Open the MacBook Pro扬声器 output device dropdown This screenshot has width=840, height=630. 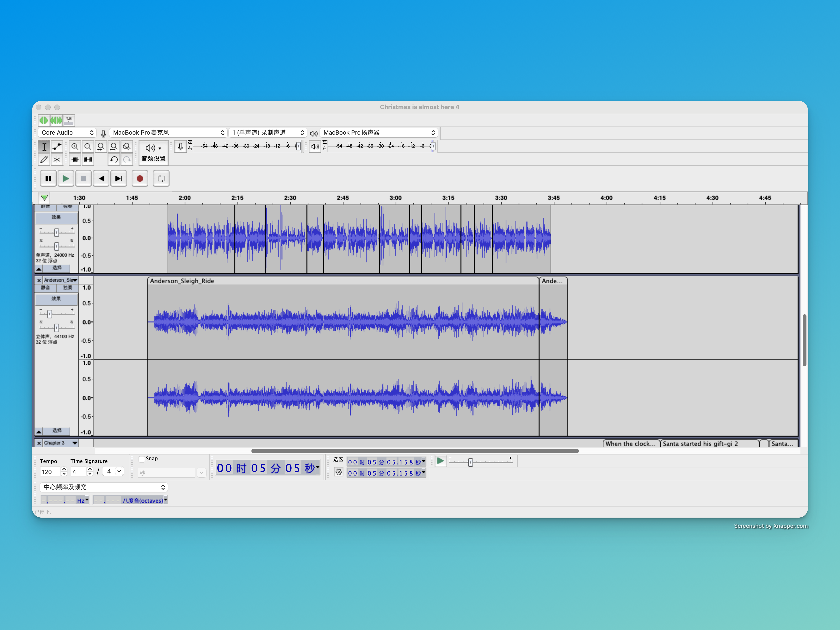point(379,133)
